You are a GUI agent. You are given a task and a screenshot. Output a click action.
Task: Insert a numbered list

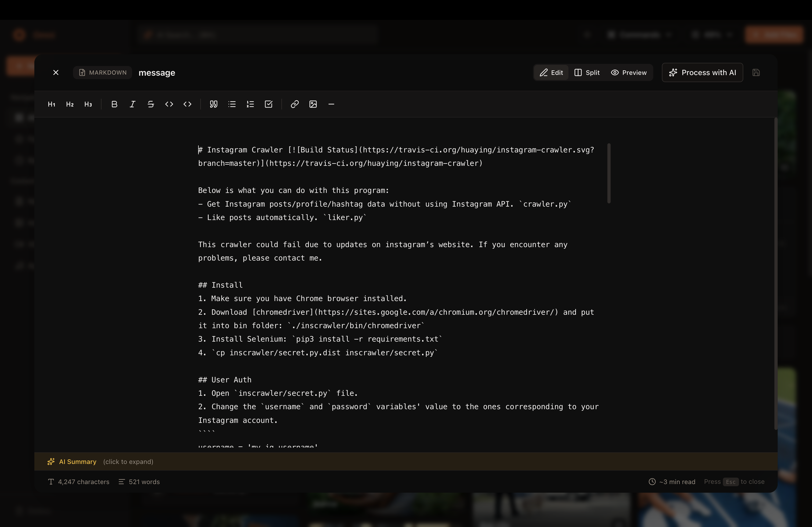coord(250,104)
